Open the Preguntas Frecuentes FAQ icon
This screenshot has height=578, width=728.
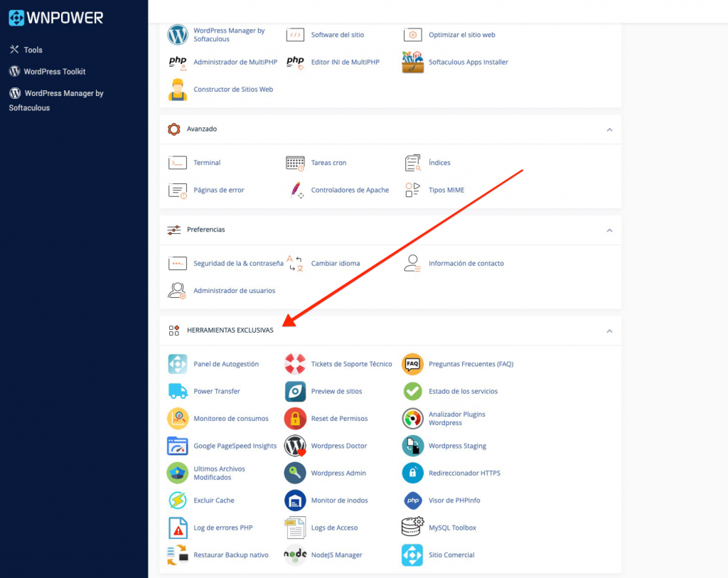(x=413, y=364)
